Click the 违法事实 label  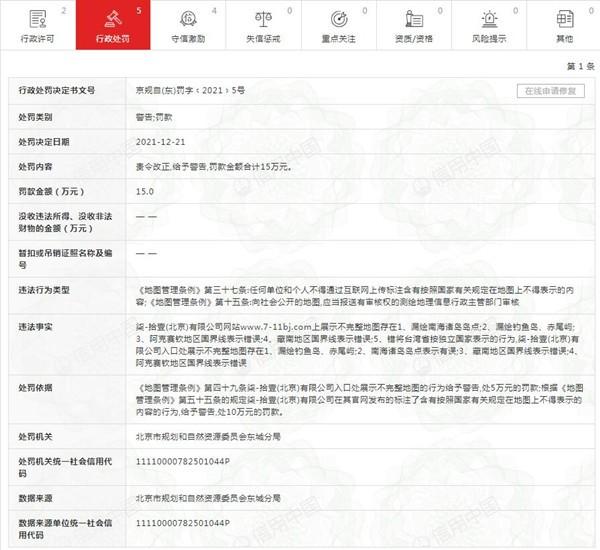[x=35, y=327]
